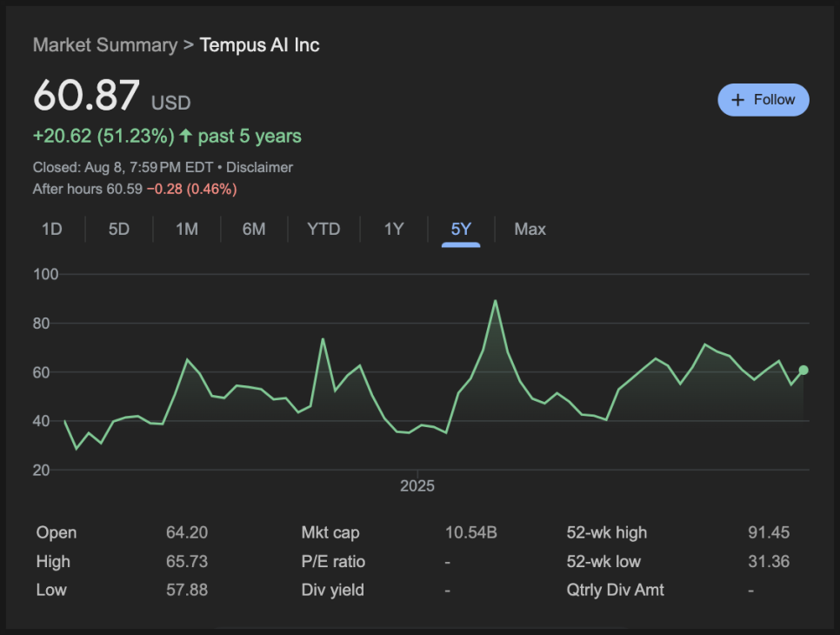Click the 52-wk high value 91.45

[x=769, y=532]
